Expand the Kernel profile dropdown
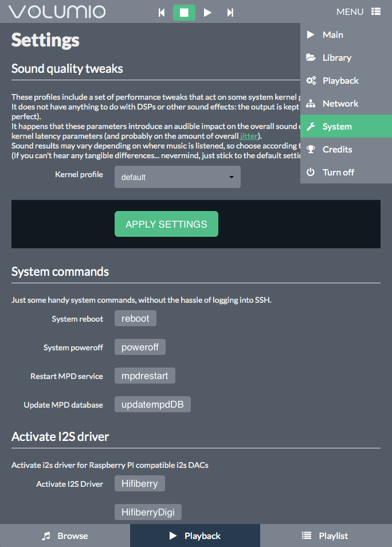This screenshot has width=392, height=547. coord(178,177)
